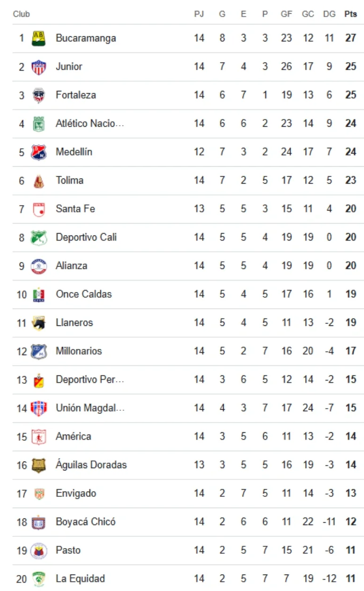Click the Bucaramanga club crest icon
Screen dimensions: 364x591
[39, 38]
